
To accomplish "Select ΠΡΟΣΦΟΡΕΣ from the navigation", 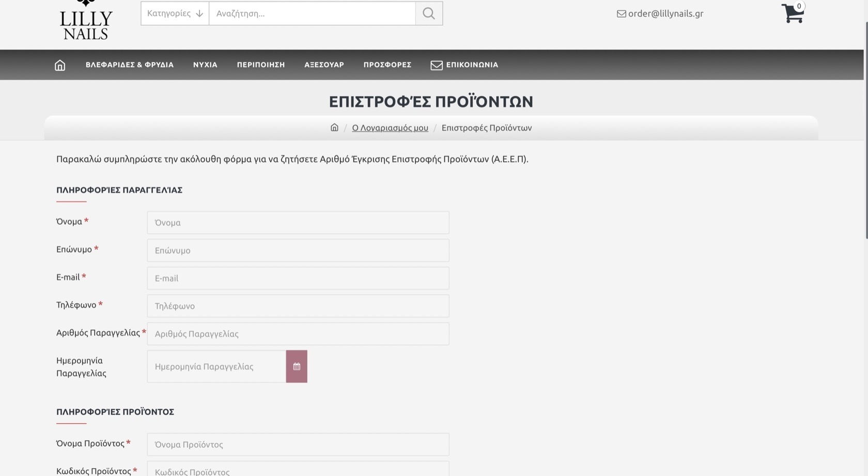I will coord(387,65).
